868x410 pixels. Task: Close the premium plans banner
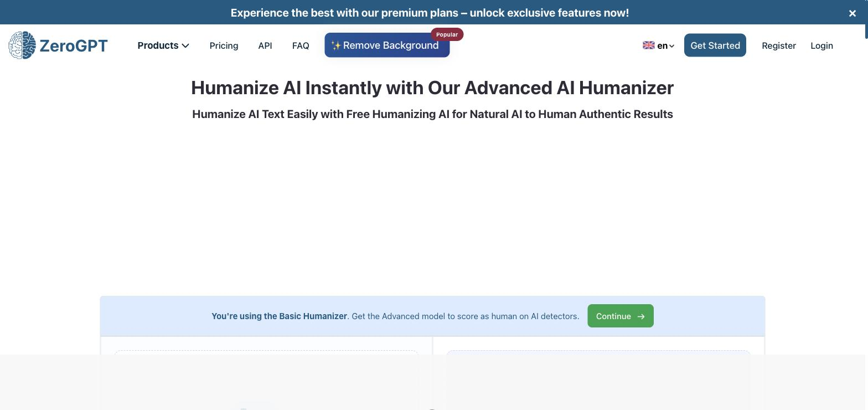pos(852,13)
